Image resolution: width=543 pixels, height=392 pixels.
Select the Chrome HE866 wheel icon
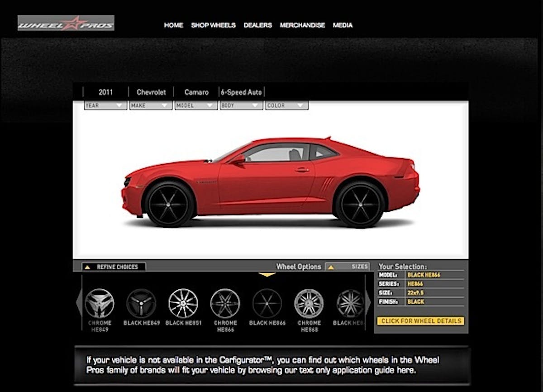pos(225,303)
